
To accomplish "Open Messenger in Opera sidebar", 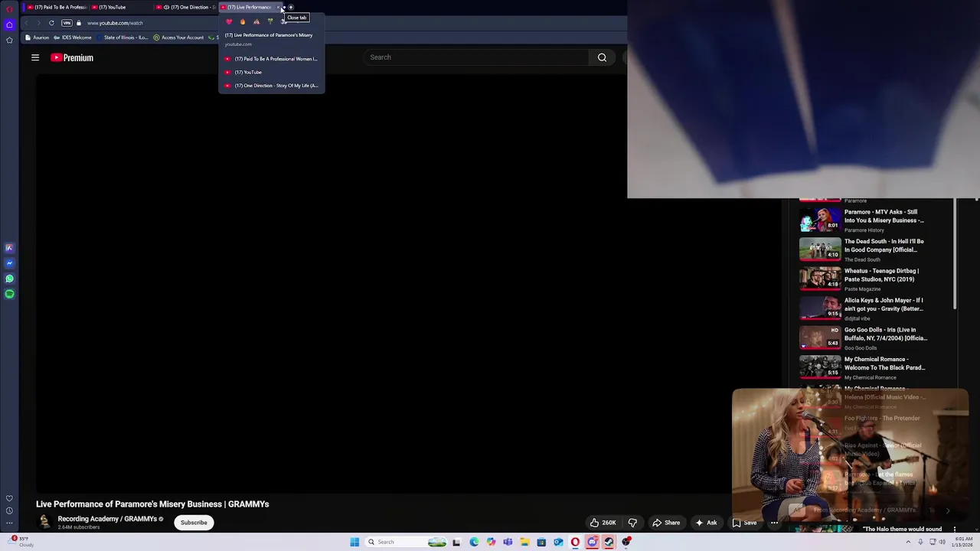I will (x=9, y=263).
